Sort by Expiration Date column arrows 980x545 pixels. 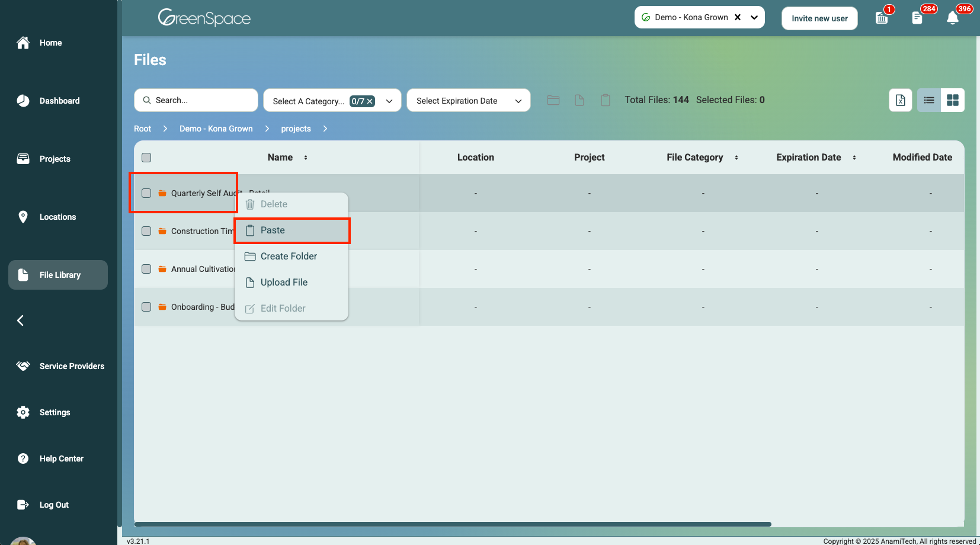click(x=854, y=158)
